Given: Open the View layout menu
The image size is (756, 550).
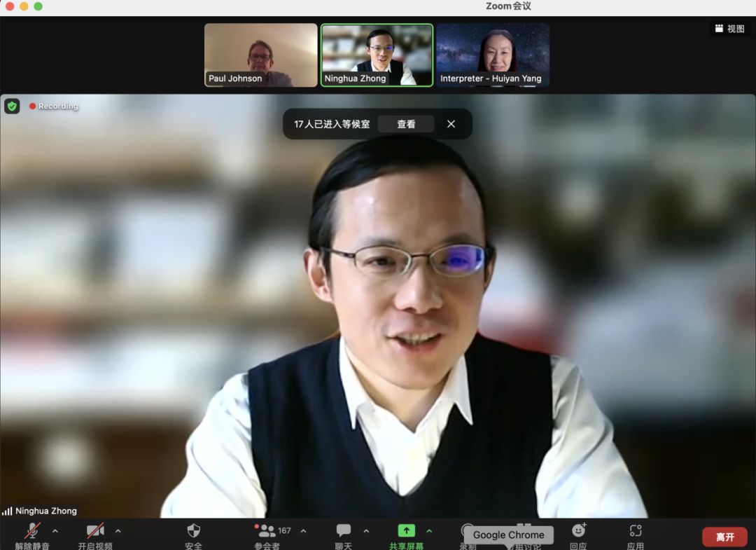Looking at the screenshot, I should pyautogui.click(x=730, y=29).
